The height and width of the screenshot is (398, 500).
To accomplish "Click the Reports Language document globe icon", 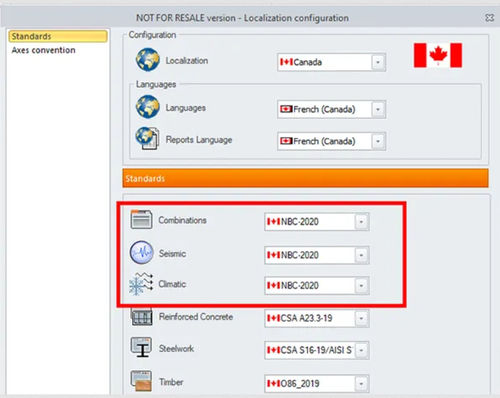I will 147,138.
